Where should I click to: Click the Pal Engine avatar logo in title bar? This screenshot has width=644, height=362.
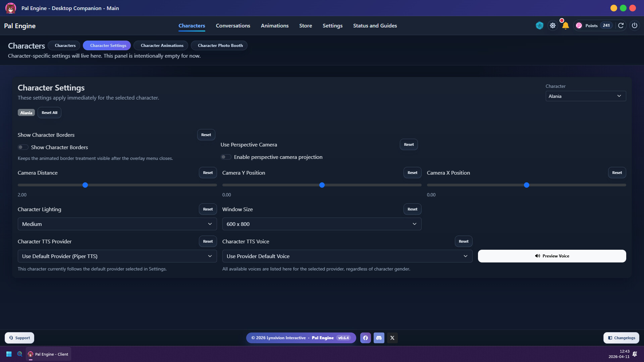click(x=11, y=8)
